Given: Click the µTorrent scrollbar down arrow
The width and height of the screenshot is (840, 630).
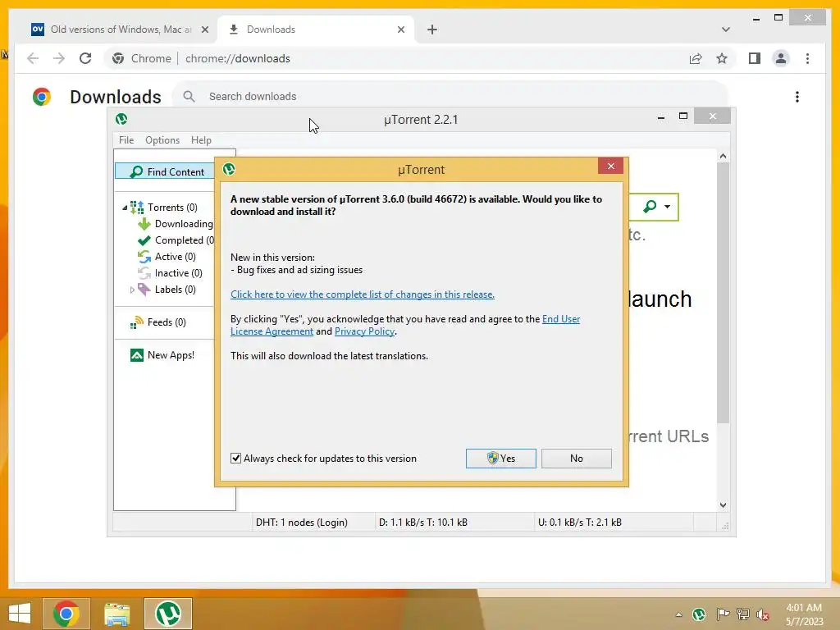Looking at the screenshot, I should (724, 504).
